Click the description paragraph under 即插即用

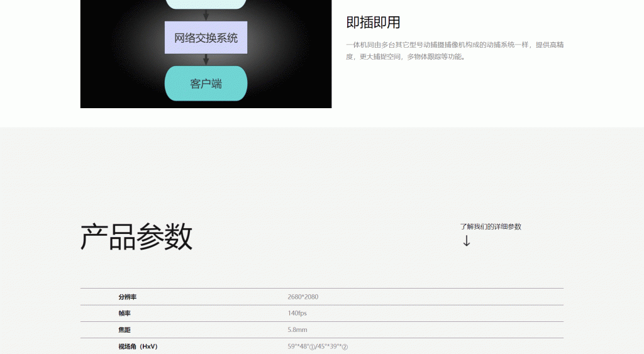(x=454, y=50)
